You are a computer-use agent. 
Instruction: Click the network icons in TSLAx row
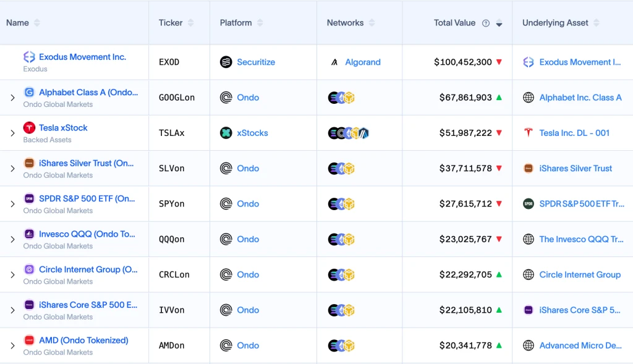click(x=348, y=133)
